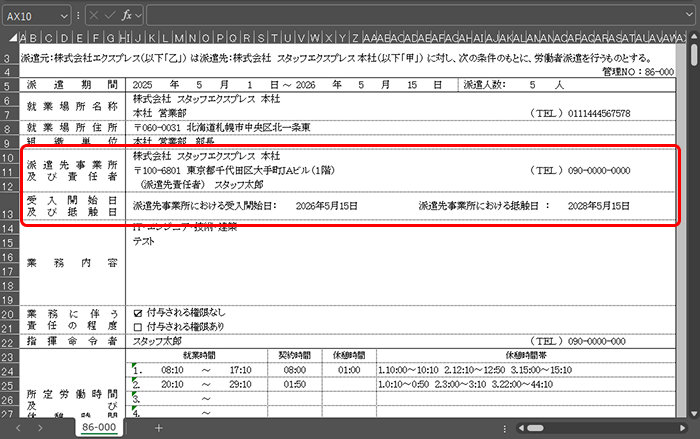Screen dimensions: 700x439
Task: Expand the formula bar with the right chevron
Action: [x=689, y=15]
